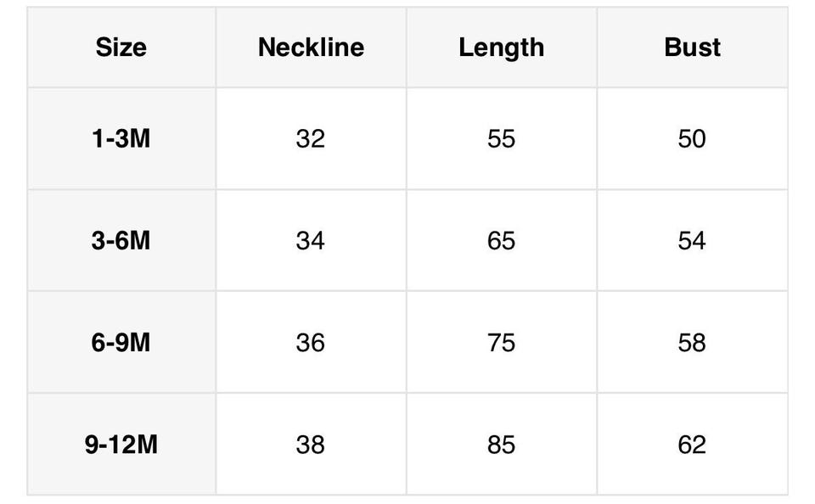Click the Neckline column header
The width and height of the screenshot is (815, 504).
[311, 48]
